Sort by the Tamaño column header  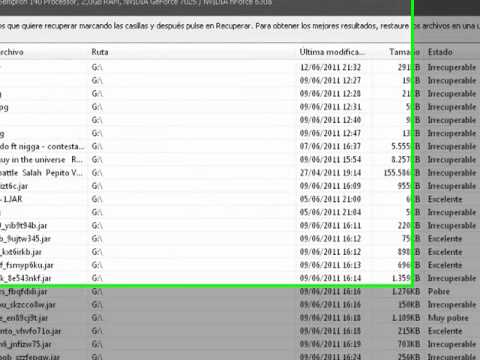pos(400,52)
